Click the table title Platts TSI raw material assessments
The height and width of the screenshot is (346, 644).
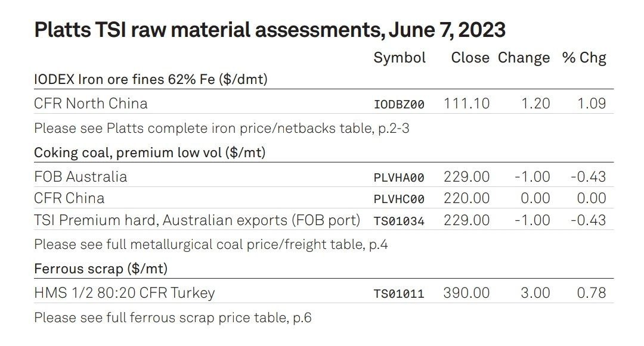point(270,30)
